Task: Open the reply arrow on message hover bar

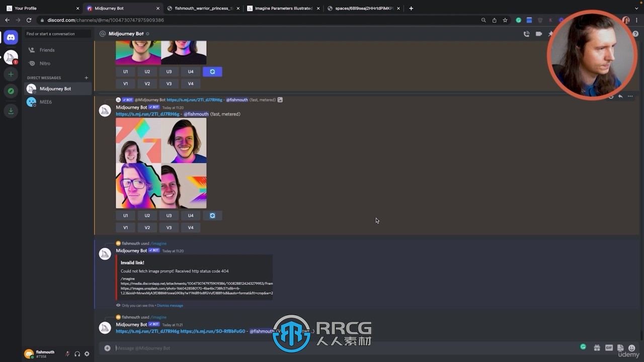Action: click(x=620, y=96)
